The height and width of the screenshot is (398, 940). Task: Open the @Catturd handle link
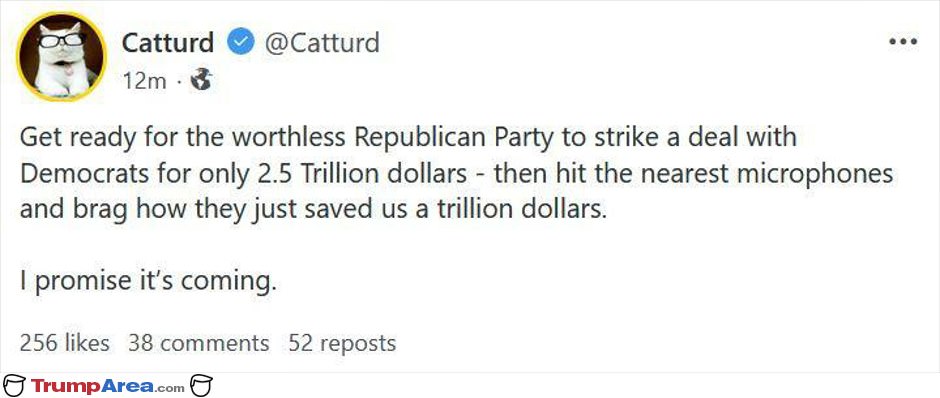(322, 43)
